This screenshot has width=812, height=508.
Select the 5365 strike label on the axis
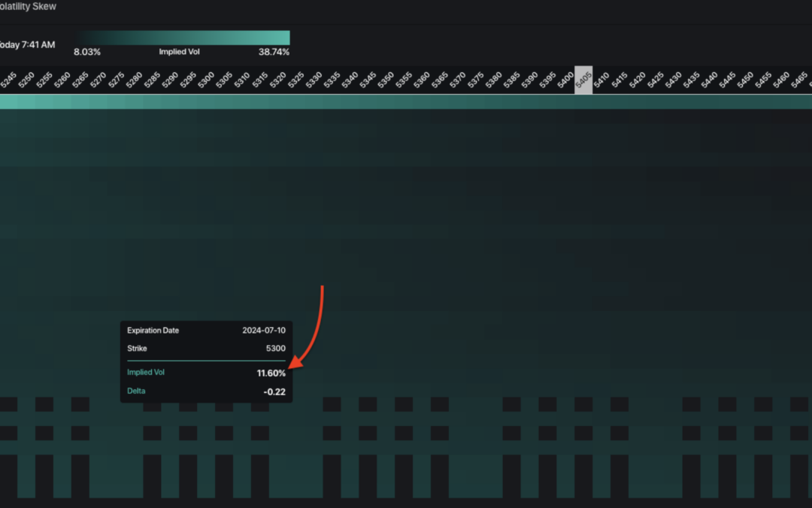pos(440,80)
